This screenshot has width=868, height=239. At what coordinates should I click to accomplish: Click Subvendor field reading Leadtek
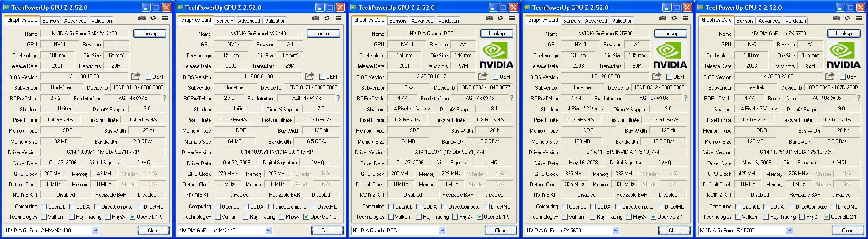(x=756, y=87)
